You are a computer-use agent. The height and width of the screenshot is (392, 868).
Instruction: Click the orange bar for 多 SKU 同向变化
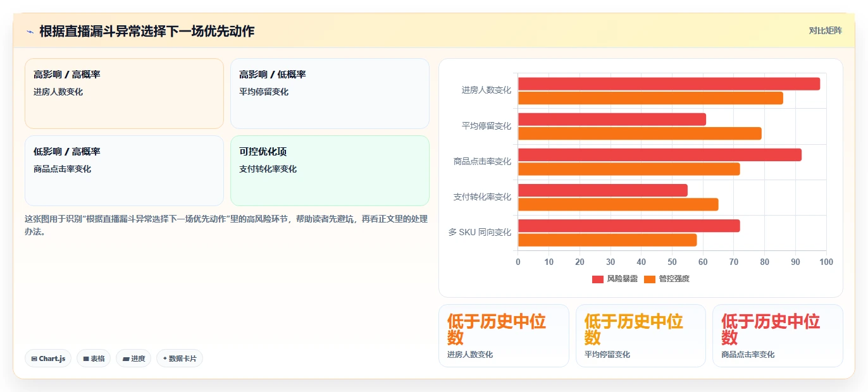(607, 240)
